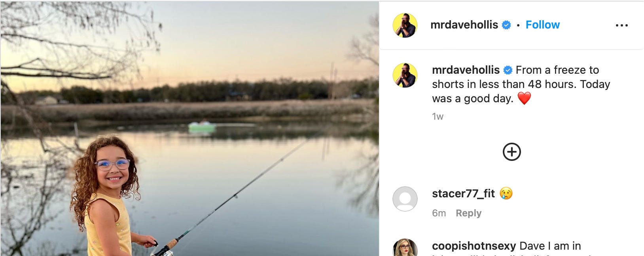Screen dimensions: 644x256
Task: Click the 6m timestamp on stacer77_fit's comment
Action: 439,213
